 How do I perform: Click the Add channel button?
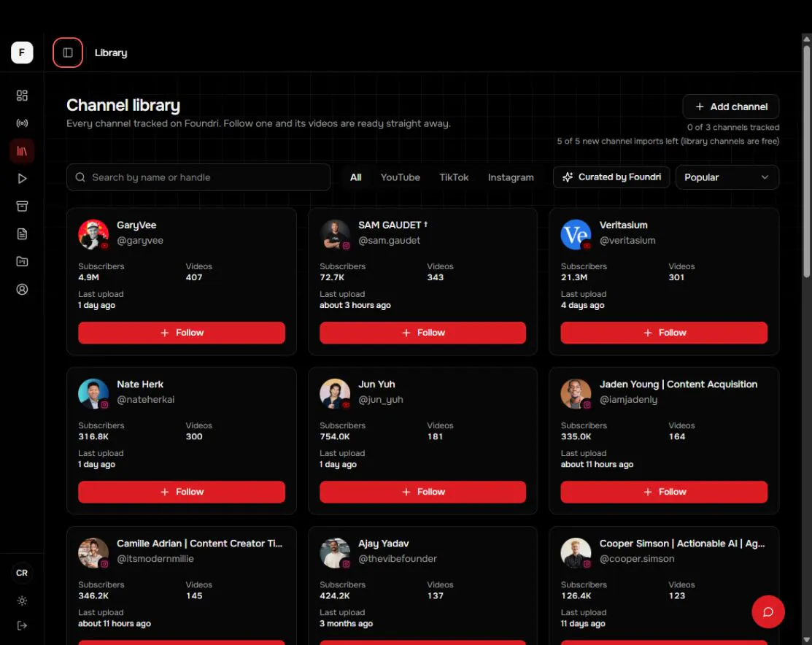731,107
